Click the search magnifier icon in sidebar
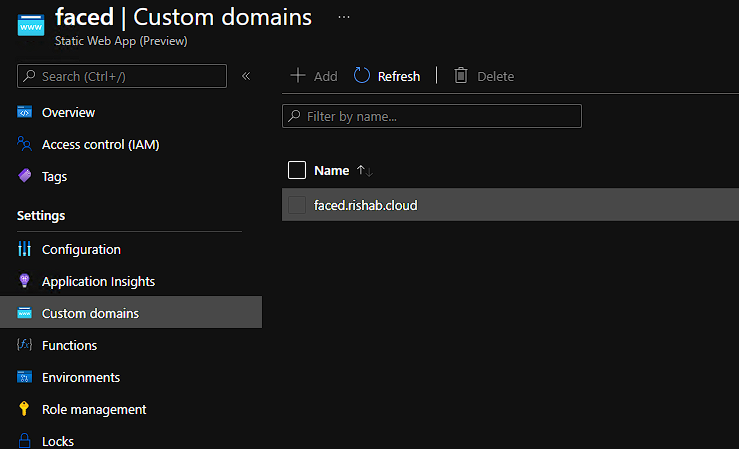739x449 pixels. (x=29, y=76)
